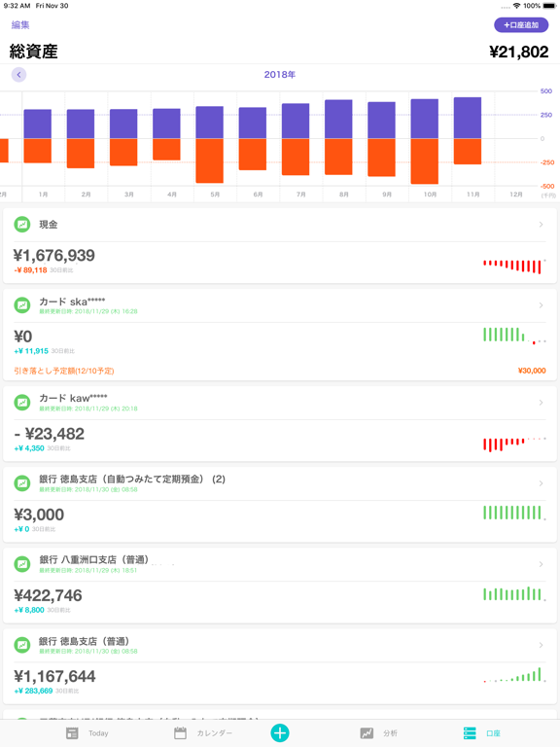Switch to the 口座 tab label
The width and height of the screenshot is (560, 747).
(493, 733)
